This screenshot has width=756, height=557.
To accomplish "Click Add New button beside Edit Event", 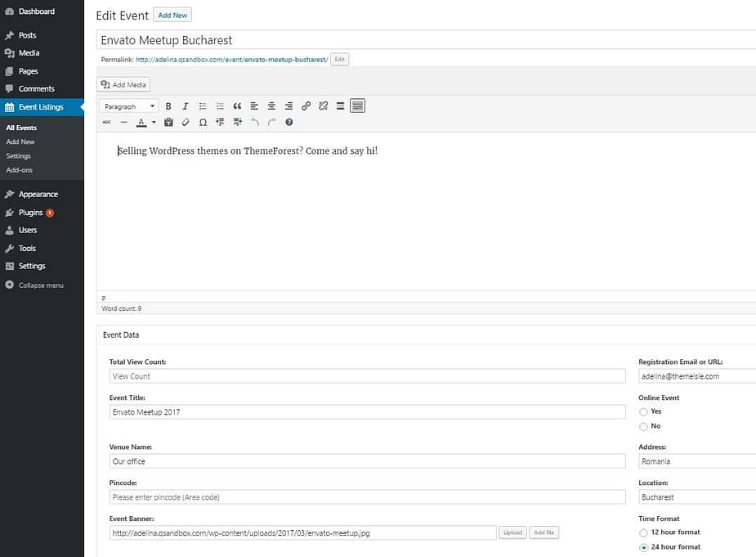I will coord(172,15).
